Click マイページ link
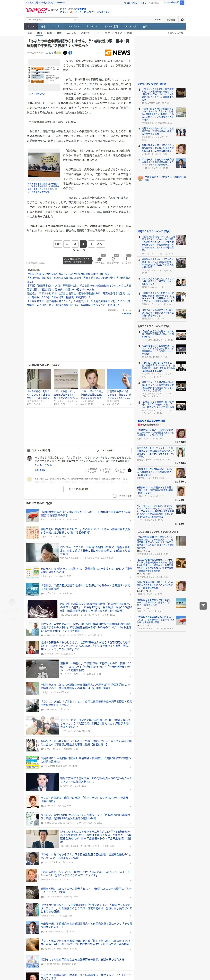 pyautogui.click(x=157, y=20)
